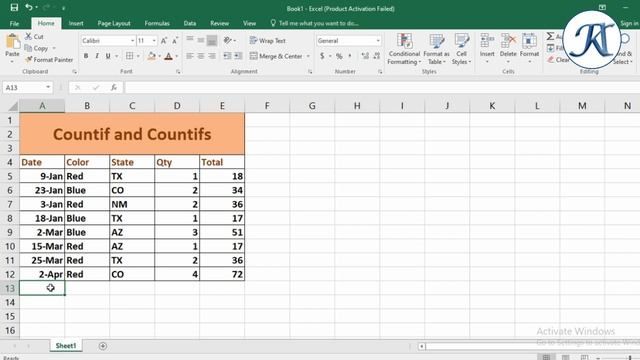Select the Format Painter brush

29,60
